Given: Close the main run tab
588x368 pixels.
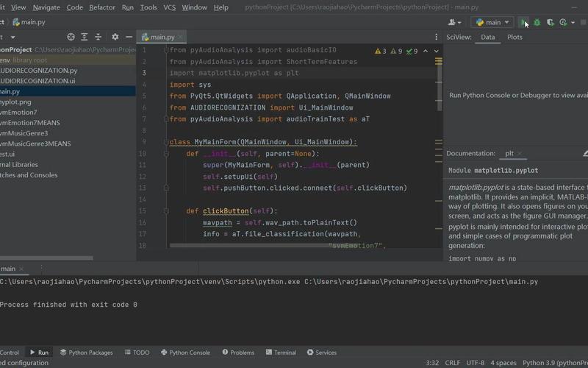Looking at the screenshot, I should pos(21,269).
